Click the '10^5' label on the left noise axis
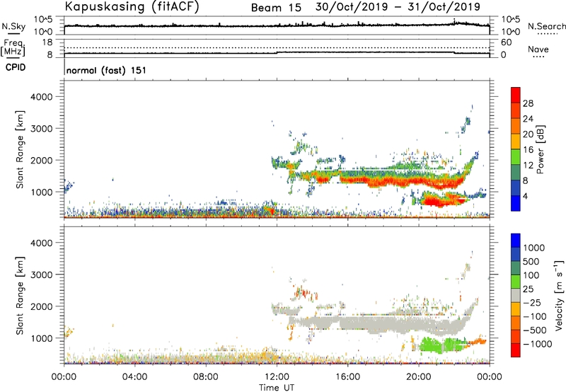 coord(43,20)
